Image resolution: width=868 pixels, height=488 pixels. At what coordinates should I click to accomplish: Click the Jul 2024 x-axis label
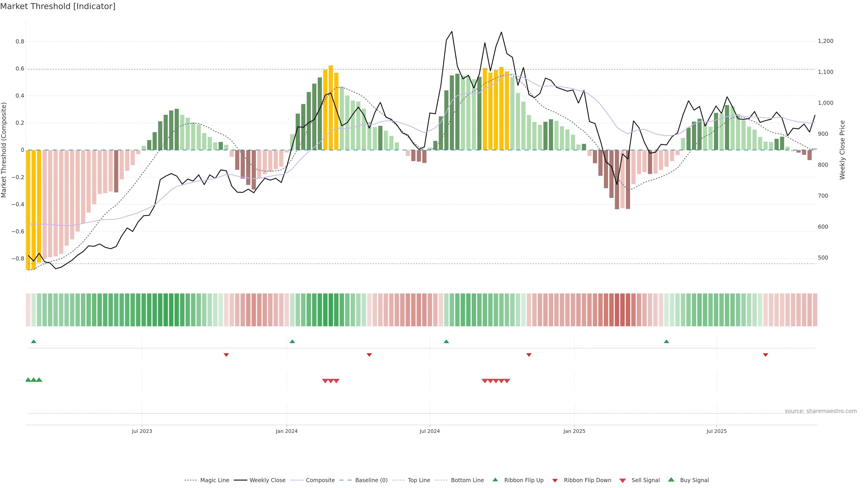[x=429, y=431]
